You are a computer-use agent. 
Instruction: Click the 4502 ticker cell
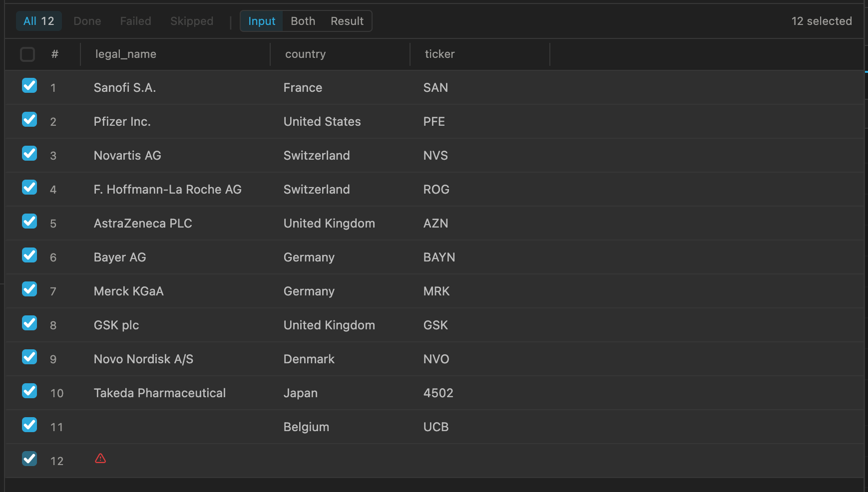[438, 393]
